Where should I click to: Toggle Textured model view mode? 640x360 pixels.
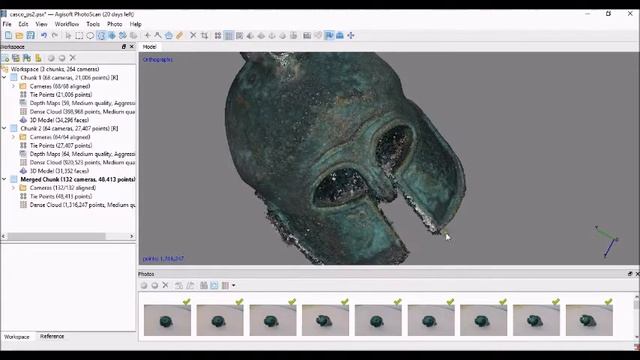(282, 36)
